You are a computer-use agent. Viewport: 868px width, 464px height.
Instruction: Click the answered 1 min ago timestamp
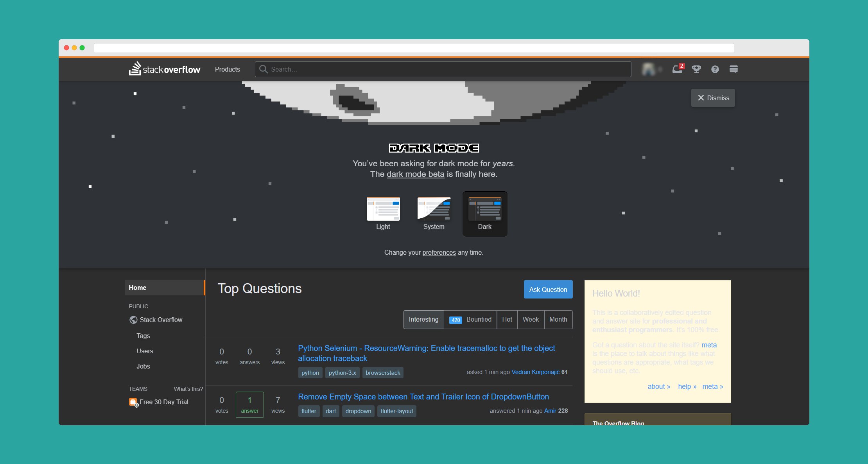pos(516,411)
